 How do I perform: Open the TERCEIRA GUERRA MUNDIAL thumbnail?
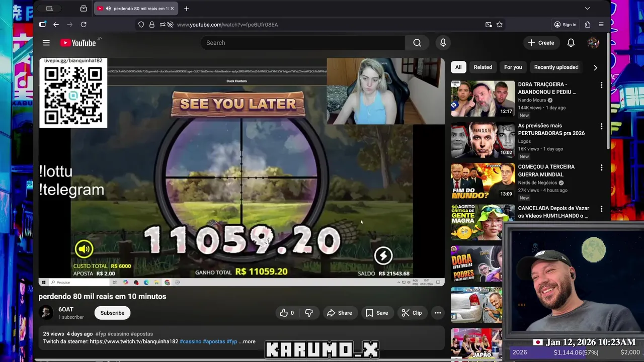(483, 181)
